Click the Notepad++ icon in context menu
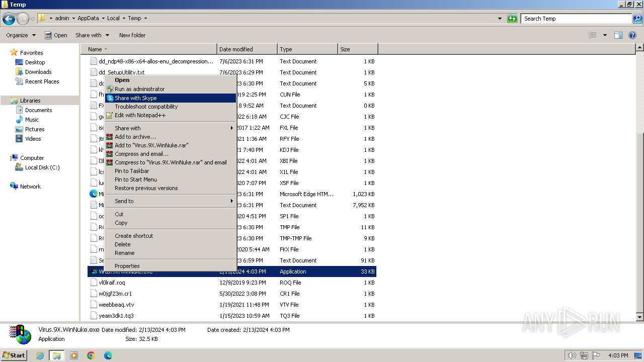The image size is (644, 362). tap(110, 115)
